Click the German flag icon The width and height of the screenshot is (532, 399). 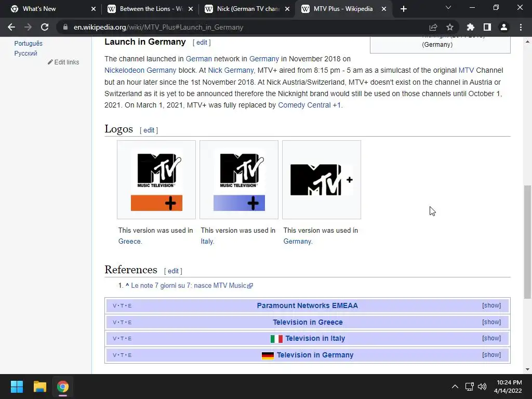click(x=268, y=355)
